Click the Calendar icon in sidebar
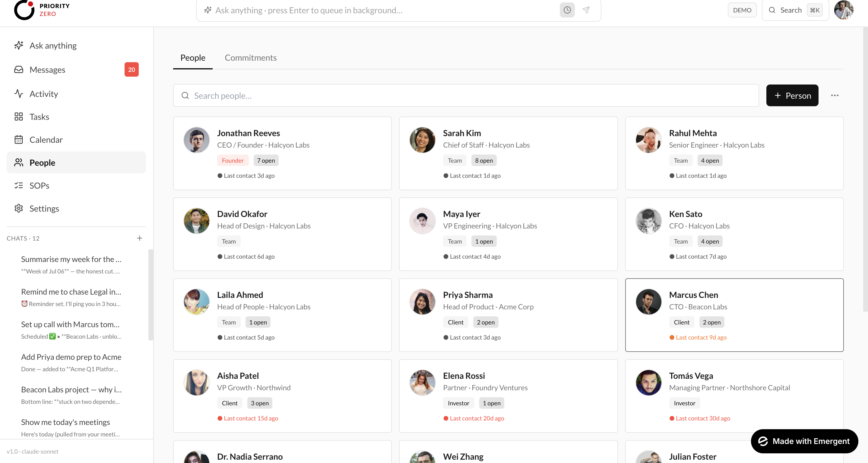This screenshot has width=868, height=463. (x=19, y=140)
